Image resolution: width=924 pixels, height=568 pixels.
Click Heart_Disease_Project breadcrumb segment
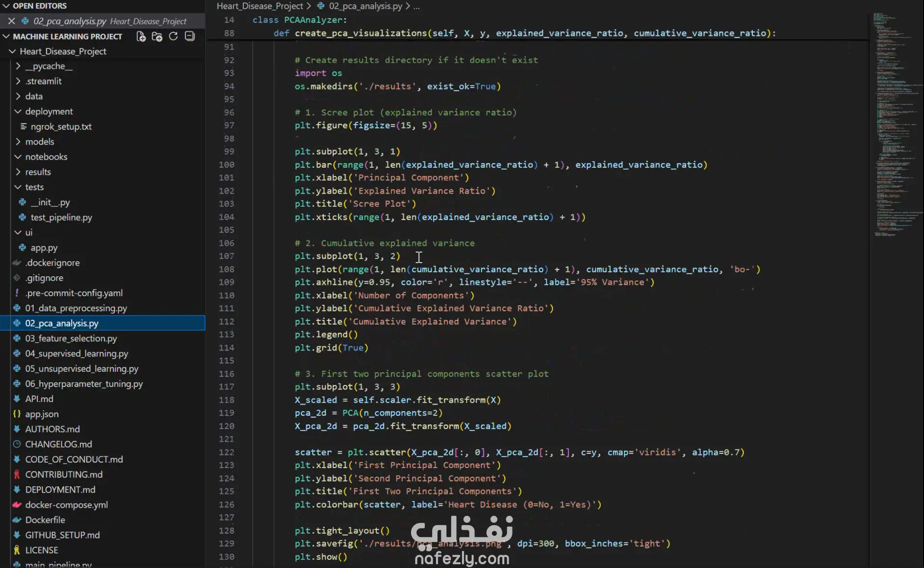click(259, 6)
